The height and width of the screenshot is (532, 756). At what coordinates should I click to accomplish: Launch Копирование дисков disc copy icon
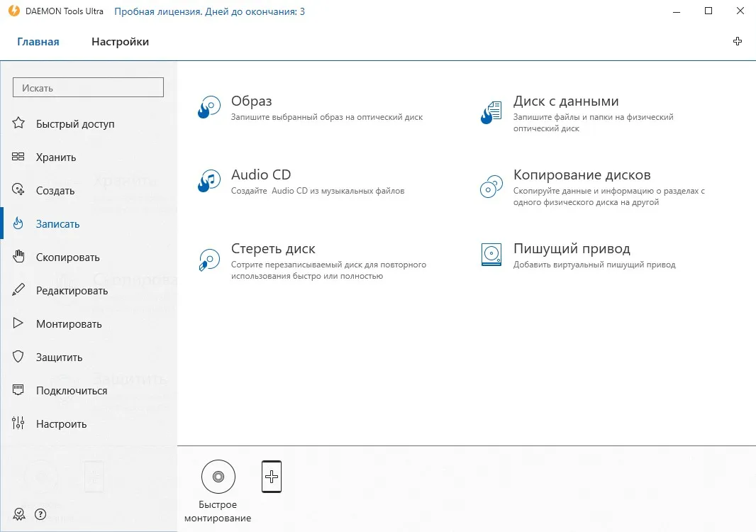point(491,186)
